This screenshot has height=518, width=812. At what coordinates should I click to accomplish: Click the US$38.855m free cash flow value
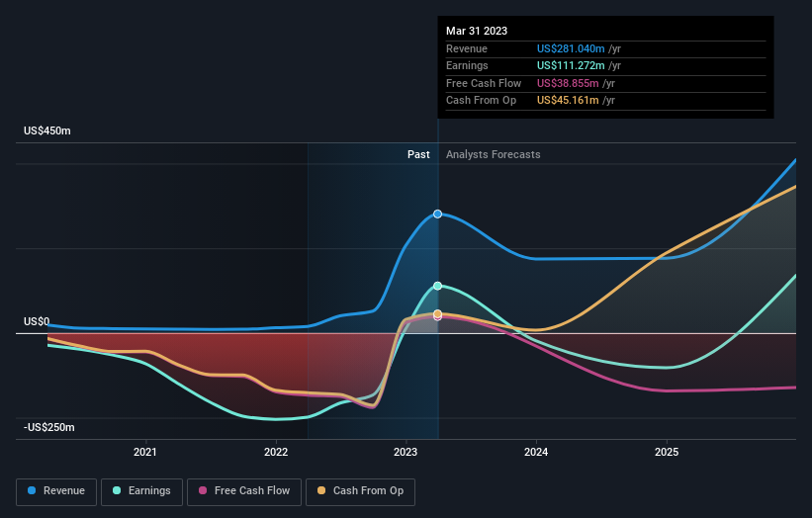(x=568, y=83)
